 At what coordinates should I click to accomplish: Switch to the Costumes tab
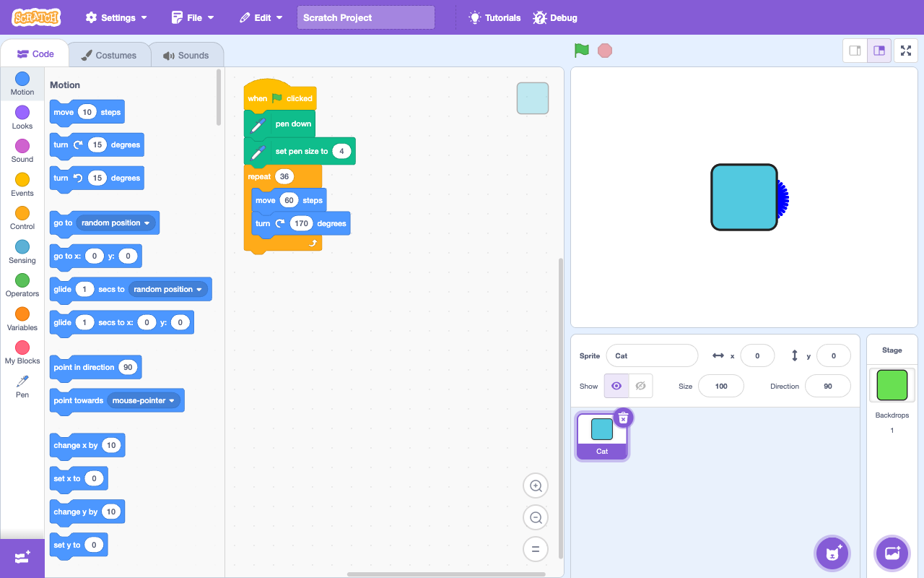(x=109, y=55)
